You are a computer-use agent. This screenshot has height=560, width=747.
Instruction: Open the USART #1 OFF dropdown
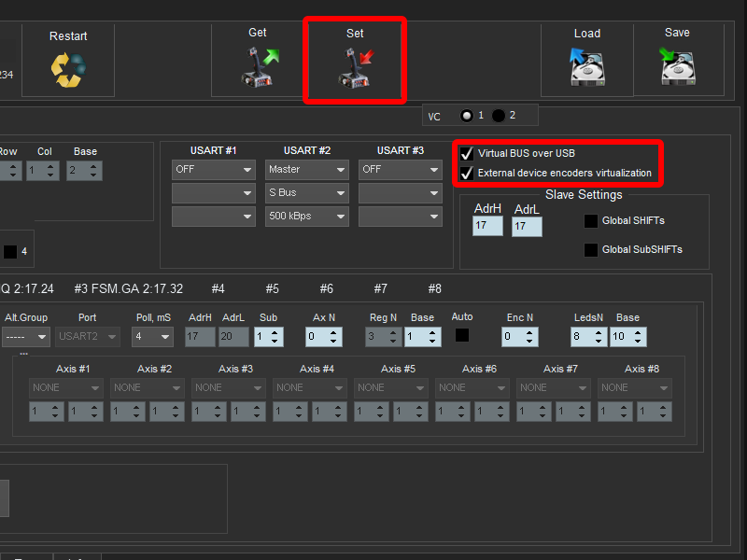[x=214, y=170]
